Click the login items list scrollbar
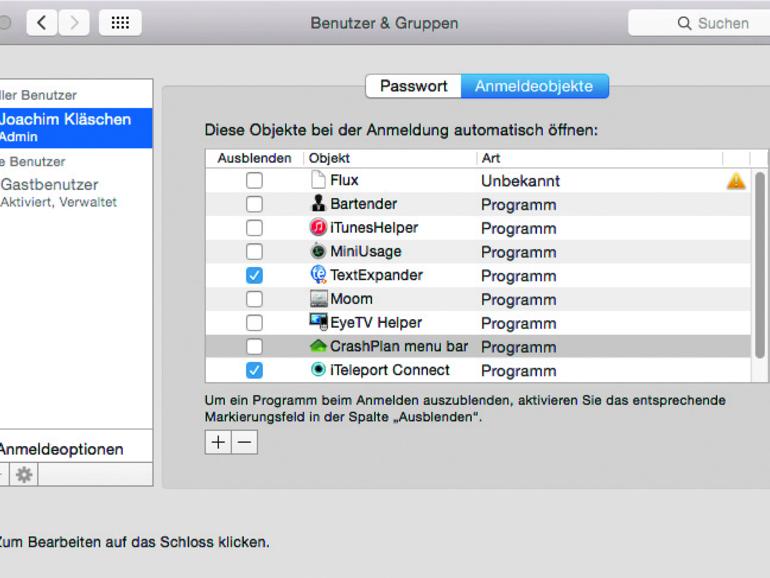 tap(760, 265)
